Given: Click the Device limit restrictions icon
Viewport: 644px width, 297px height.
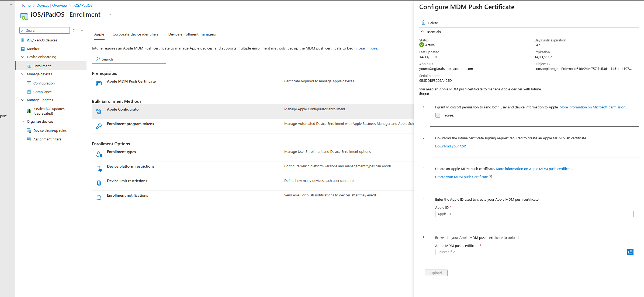Looking at the screenshot, I should click(99, 183).
